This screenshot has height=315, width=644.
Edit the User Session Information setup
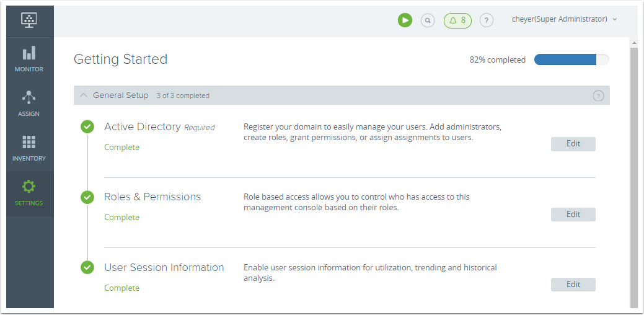coord(573,285)
